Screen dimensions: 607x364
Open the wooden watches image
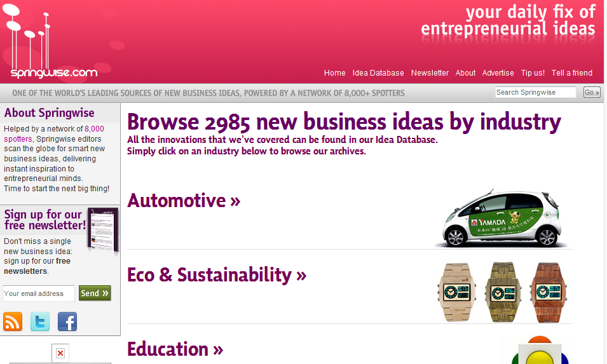502,292
